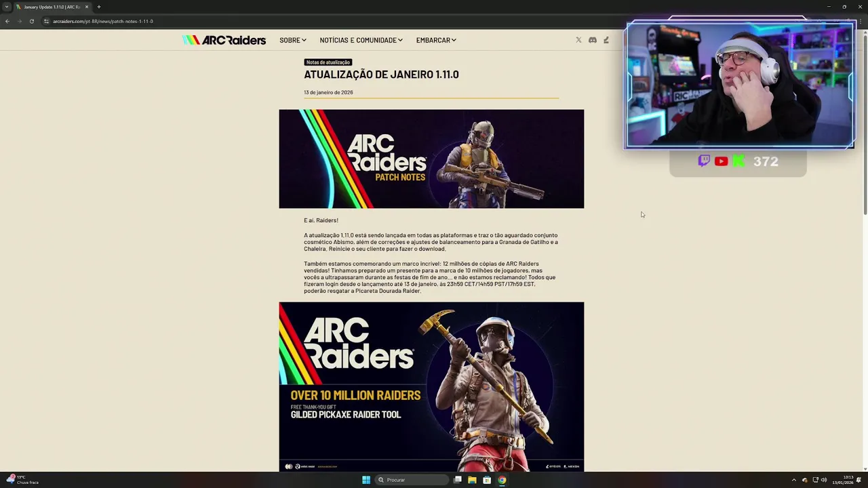
Task: Click the Procurar taskbar search box
Action: [x=411, y=480]
